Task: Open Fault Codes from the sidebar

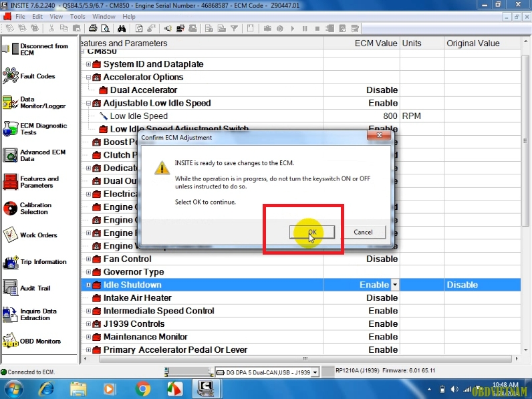Action: click(x=10, y=76)
